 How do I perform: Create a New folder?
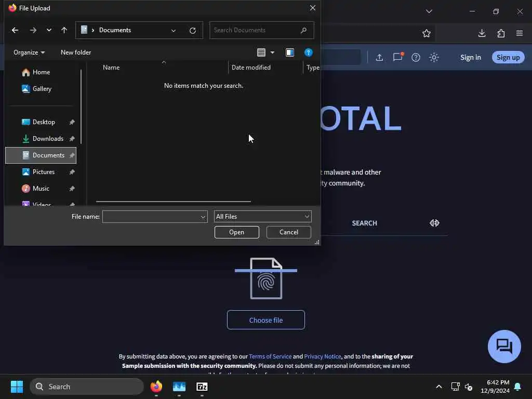[76, 52]
